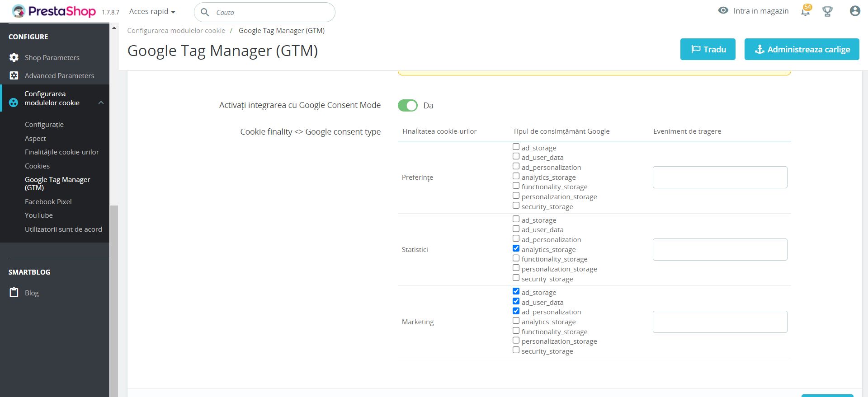Uncheck analytics_storage in the Statistici row
Image resolution: width=868 pixels, height=397 pixels.
coord(516,248)
